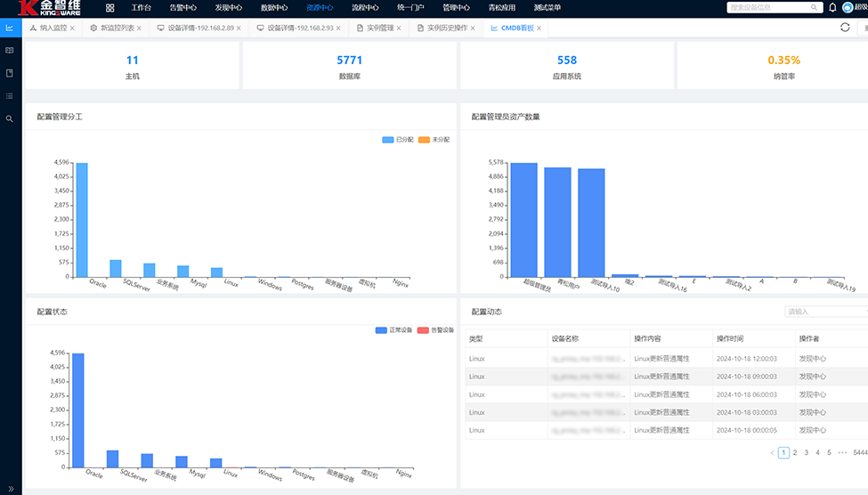Click the previous page arrow in pagination
868x495 pixels.
click(x=772, y=452)
